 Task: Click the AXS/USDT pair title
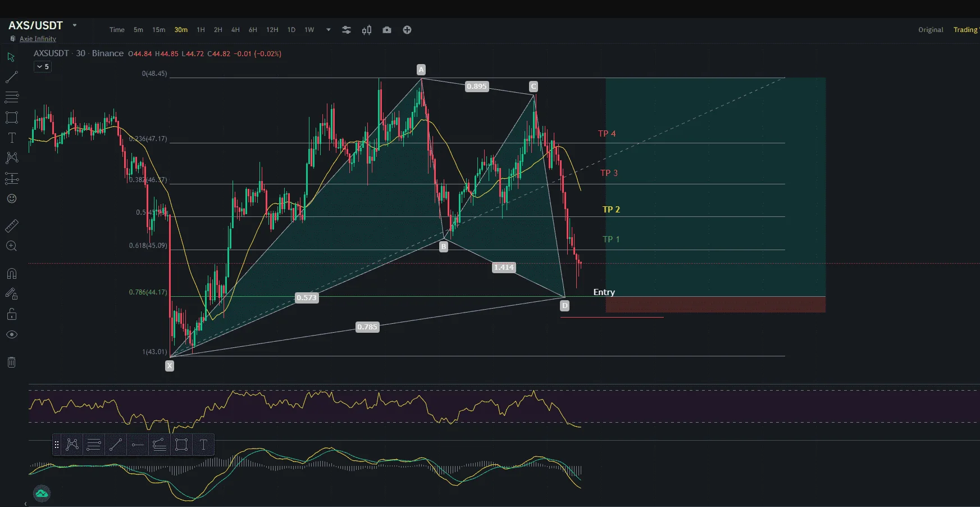35,25
